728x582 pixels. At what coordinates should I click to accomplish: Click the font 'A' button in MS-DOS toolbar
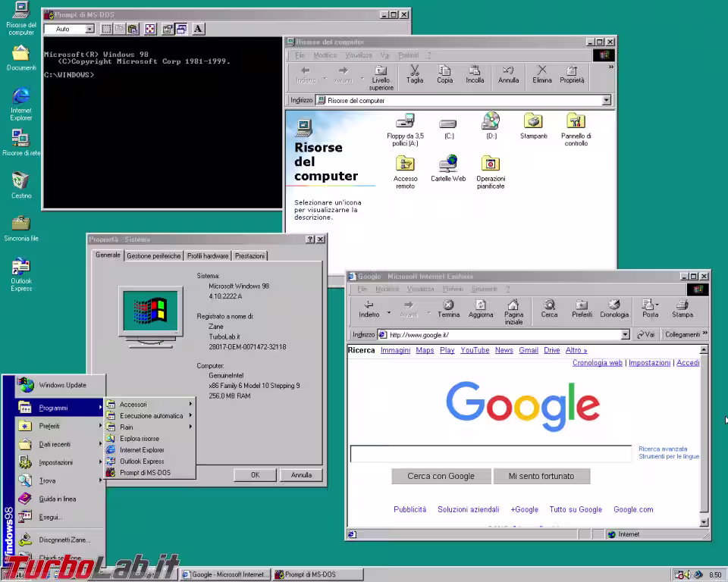198,29
